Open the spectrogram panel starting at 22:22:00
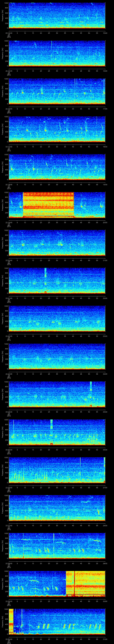 click(57, 318)
